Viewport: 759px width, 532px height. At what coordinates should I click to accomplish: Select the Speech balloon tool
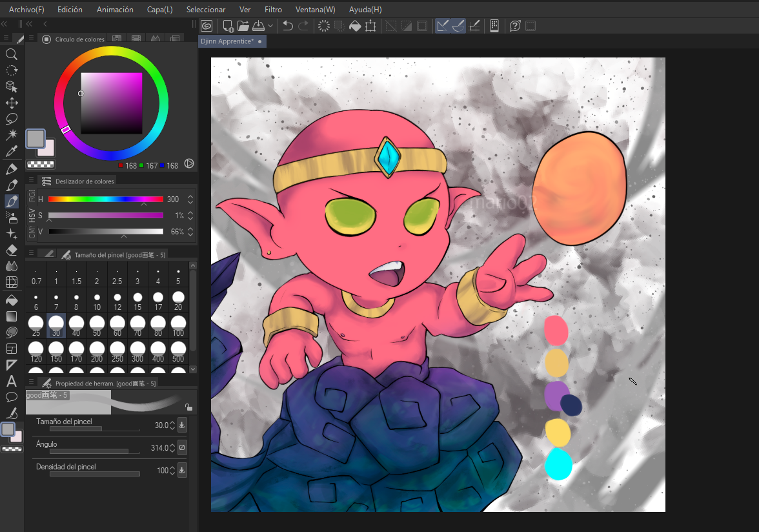[11, 396]
